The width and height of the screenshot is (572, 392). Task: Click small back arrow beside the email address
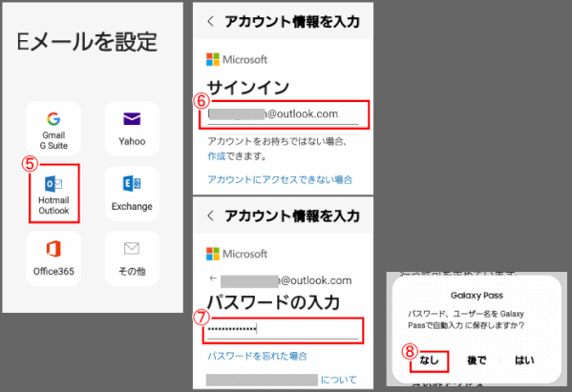click(213, 279)
